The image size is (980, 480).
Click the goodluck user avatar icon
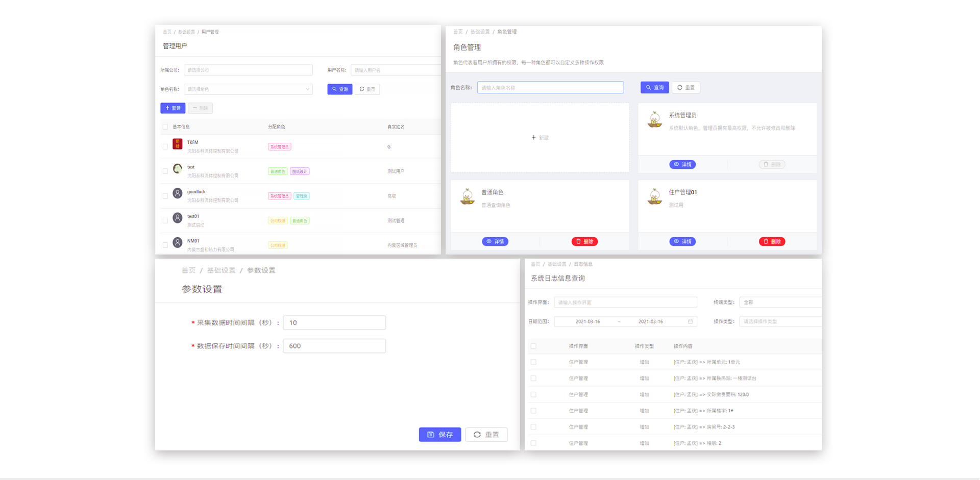[177, 193]
